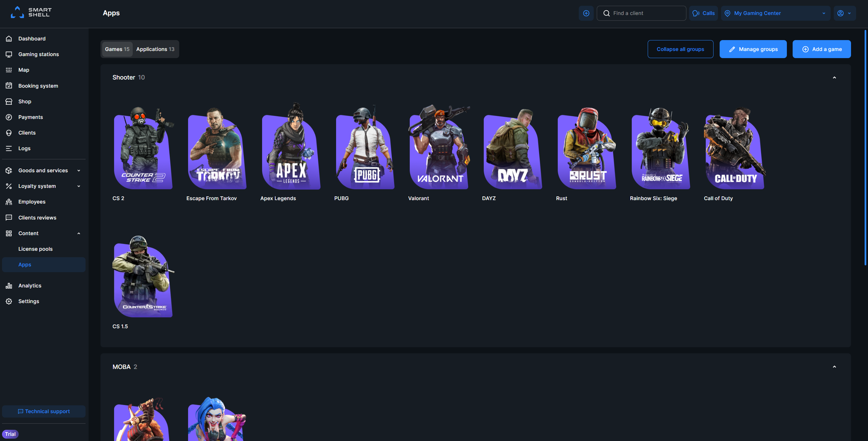This screenshot has height=441, width=868.
Task: Click the Gaming stations monitor icon
Action: 9,54
